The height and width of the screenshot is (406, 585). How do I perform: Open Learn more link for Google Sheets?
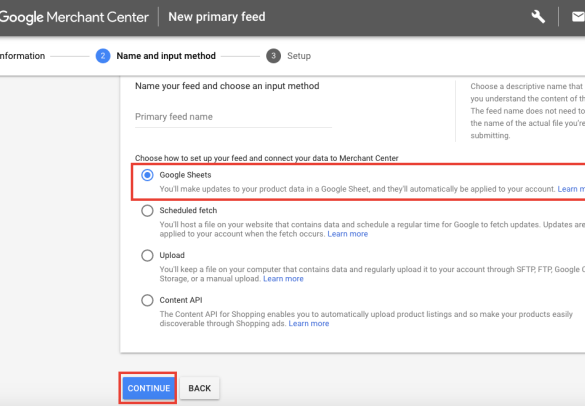571,189
